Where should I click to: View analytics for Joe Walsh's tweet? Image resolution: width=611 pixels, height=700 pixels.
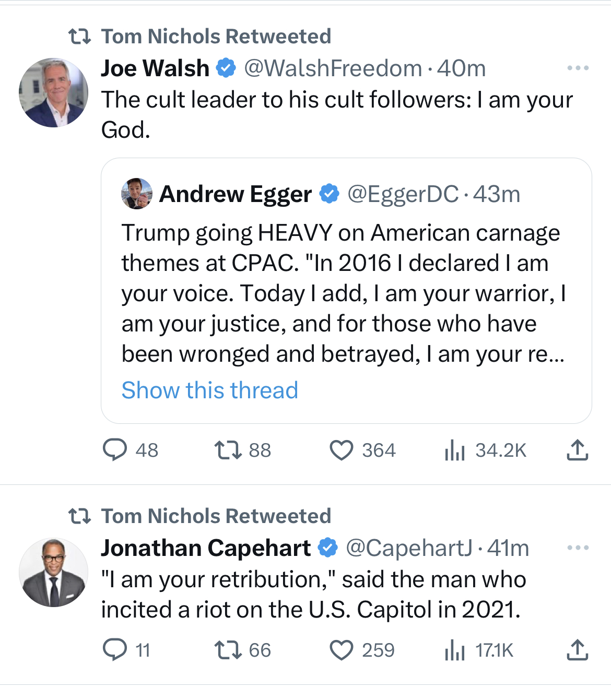(x=455, y=450)
